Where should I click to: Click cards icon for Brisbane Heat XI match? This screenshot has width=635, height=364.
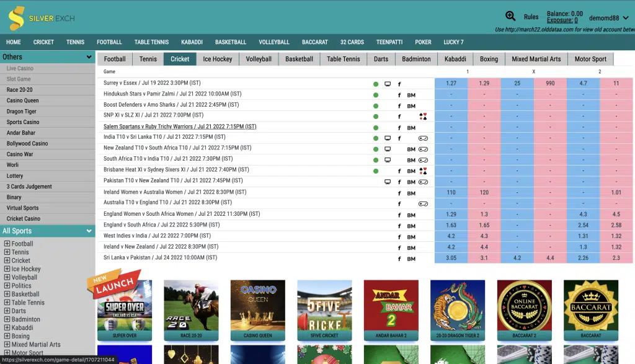pyautogui.click(x=423, y=171)
